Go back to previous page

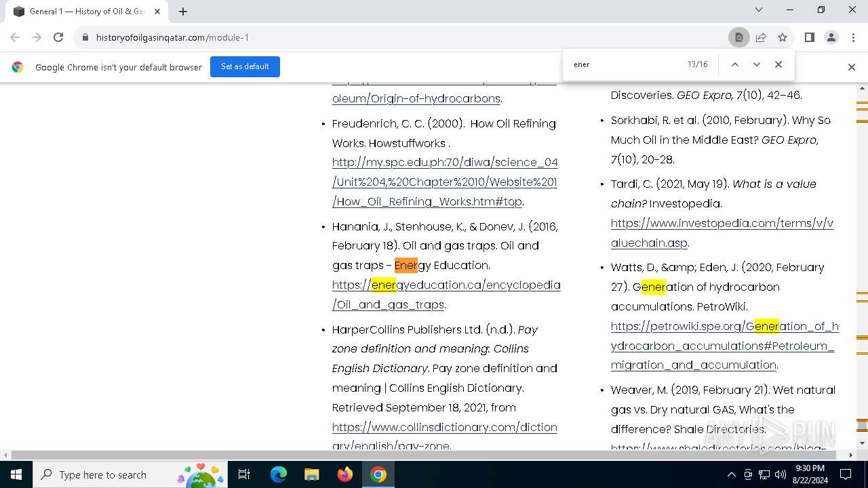click(15, 37)
